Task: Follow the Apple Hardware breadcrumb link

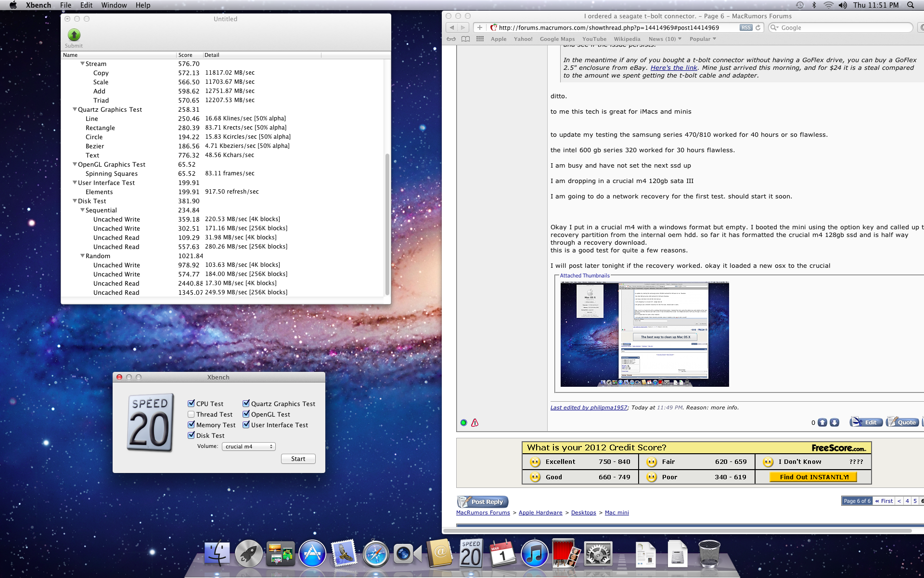Action: [540, 512]
